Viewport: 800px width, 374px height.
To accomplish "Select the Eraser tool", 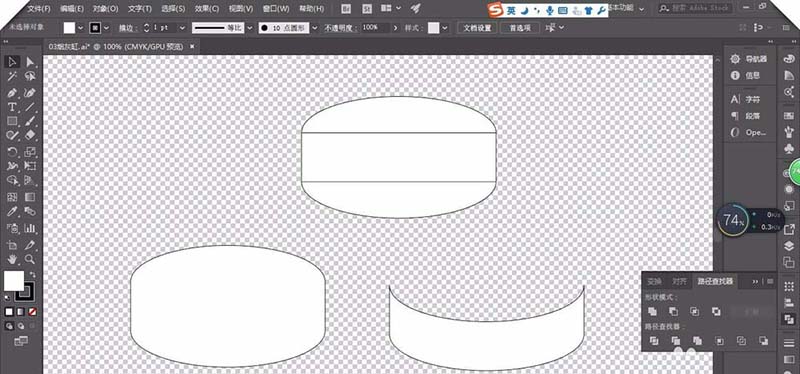I will (30, 135).
